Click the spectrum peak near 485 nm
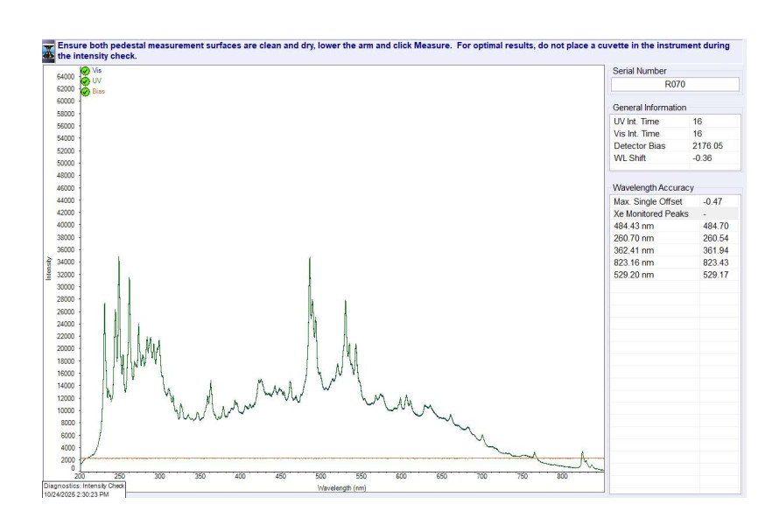 coord(309,259)
